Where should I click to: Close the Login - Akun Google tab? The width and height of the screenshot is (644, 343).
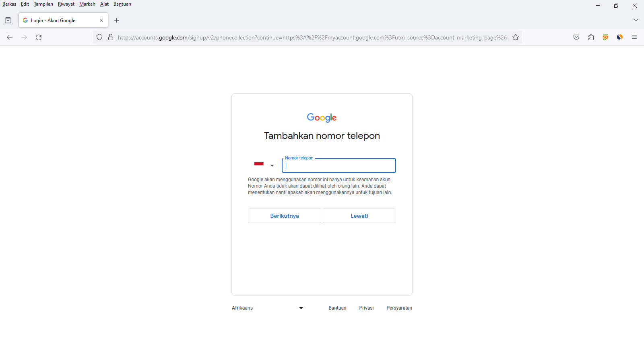(101, 20)
